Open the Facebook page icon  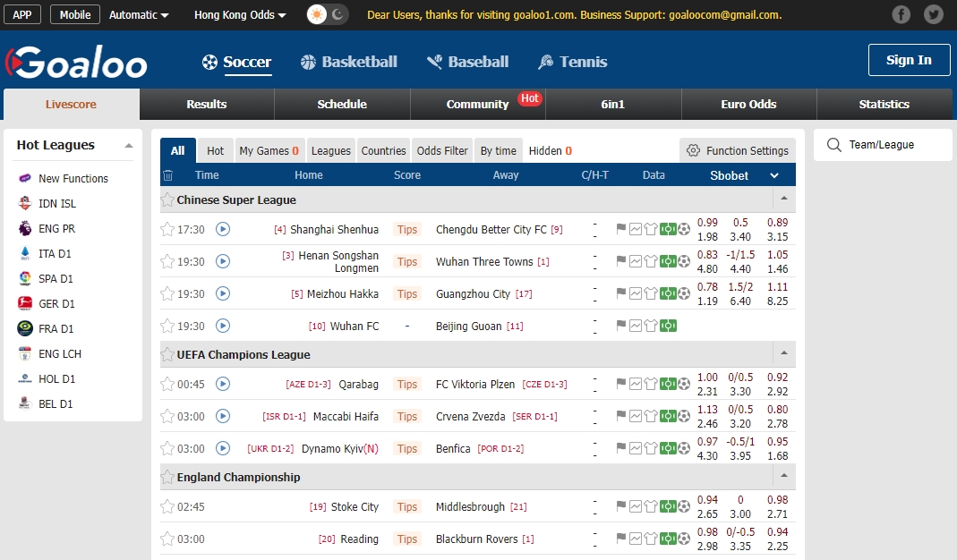[x=901, y=14]
